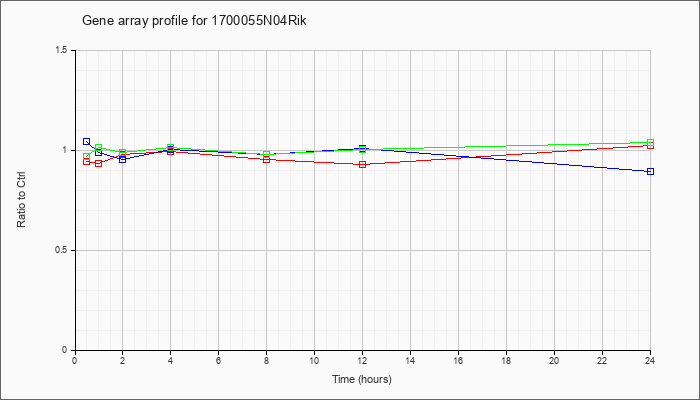
Task: Click the Ratio to Ctrl axis label
Action: tap(21, 200)
